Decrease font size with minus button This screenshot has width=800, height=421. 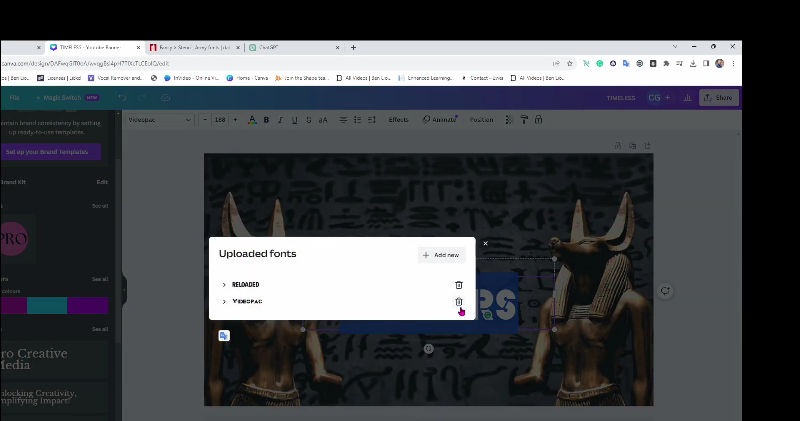click(205, 120)
